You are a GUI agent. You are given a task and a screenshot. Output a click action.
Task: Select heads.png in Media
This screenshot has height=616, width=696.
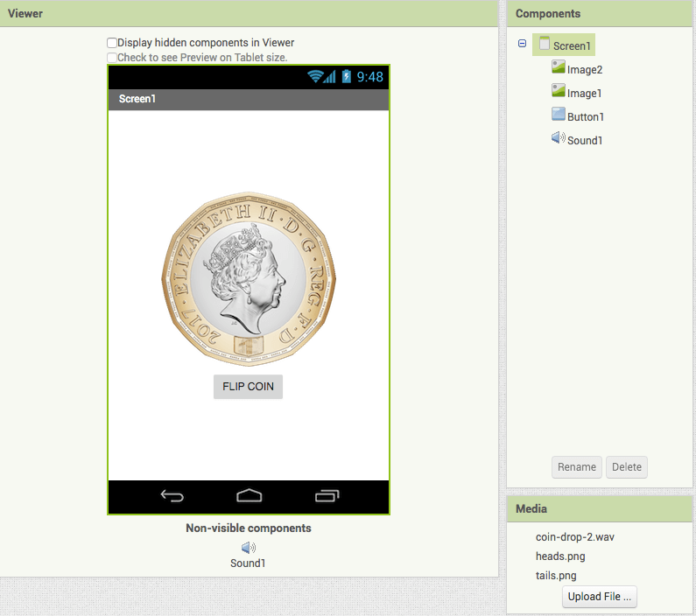[x=560, y=556]
